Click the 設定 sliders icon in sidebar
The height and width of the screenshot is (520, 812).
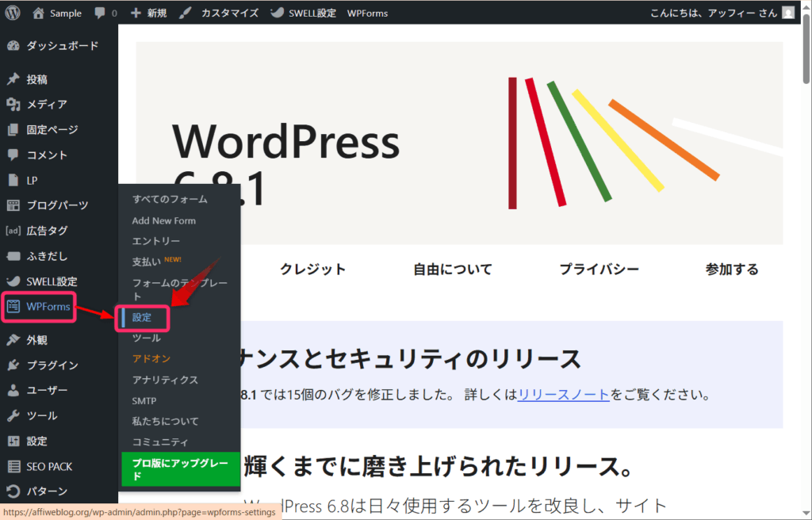pyautogui.click(x=13, y=442)
